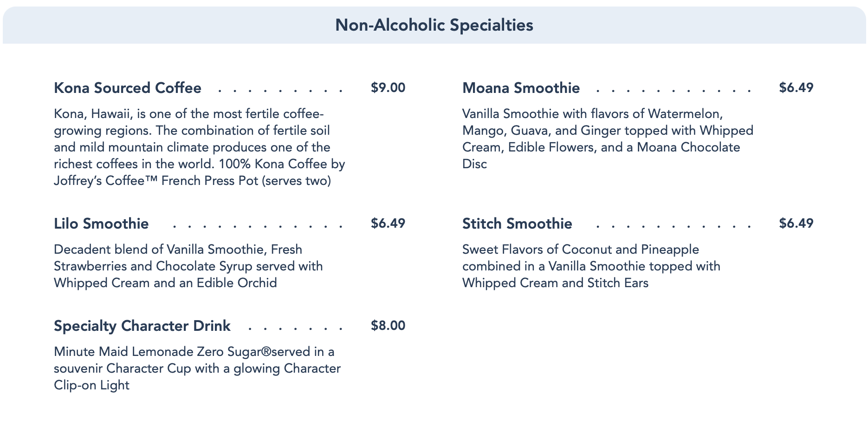Click dotted leader beside Moana Smoothie
868x434 pixels.
[673, 90]
